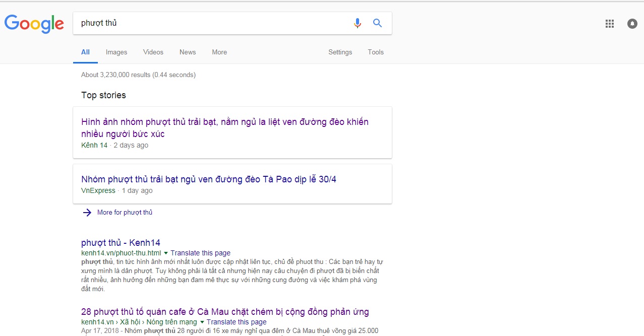Click the blue magnifier search button
644x336 pixels.
tap(377, 23)
